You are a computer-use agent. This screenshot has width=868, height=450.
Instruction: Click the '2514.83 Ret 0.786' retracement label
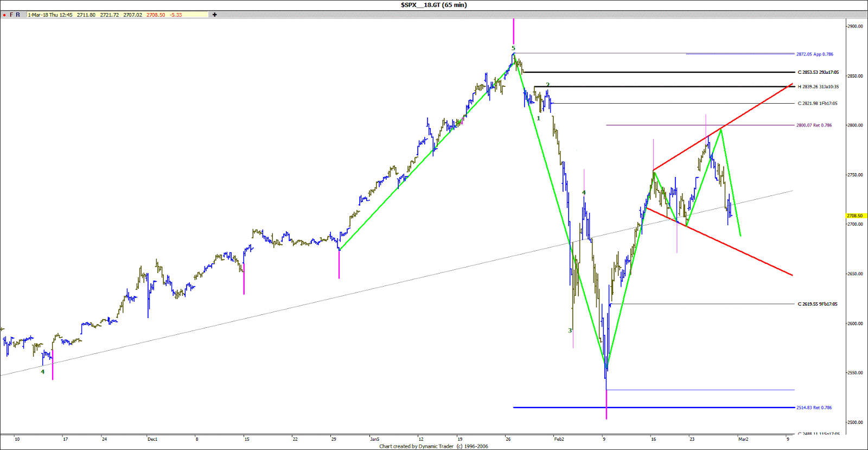(814, 408)
